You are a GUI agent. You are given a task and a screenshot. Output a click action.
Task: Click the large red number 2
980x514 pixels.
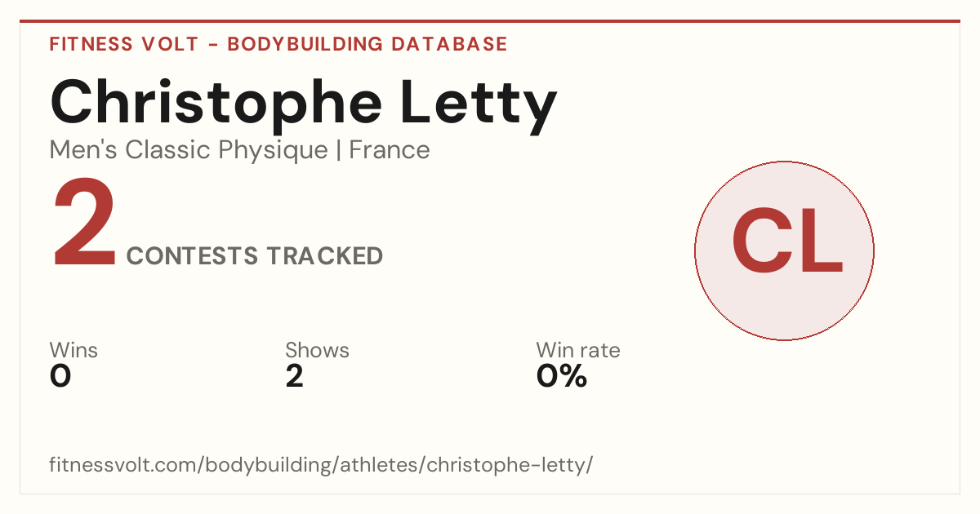coord(84,224)
